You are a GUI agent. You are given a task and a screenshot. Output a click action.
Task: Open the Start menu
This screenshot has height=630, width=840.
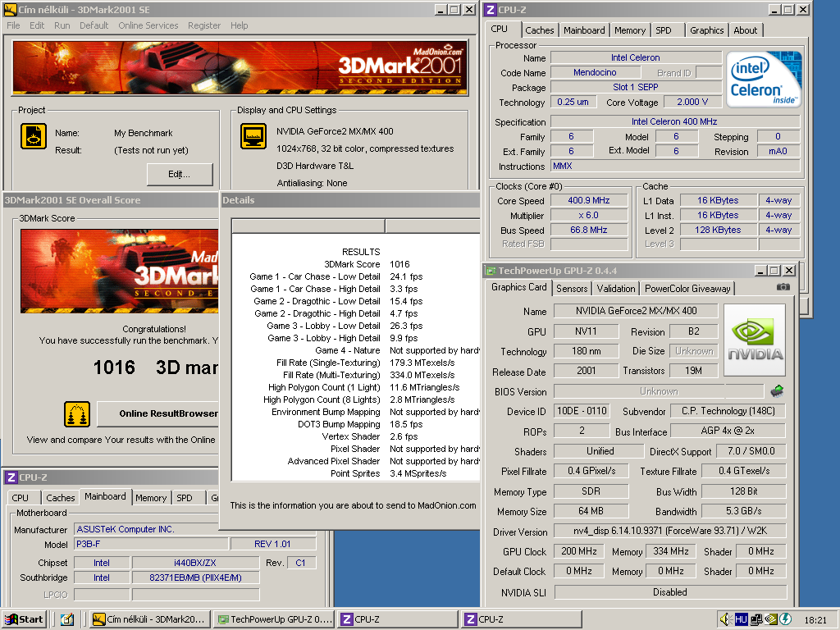click(25, 619)
